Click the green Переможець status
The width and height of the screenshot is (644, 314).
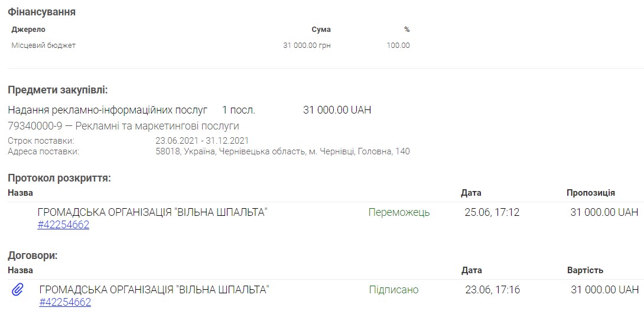(x=399, y=212)
